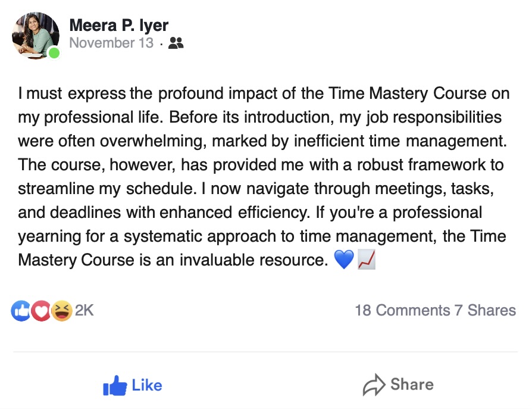Show the 7 Shares list
Viewport: 532px width, 409px height.
[485, 311]
